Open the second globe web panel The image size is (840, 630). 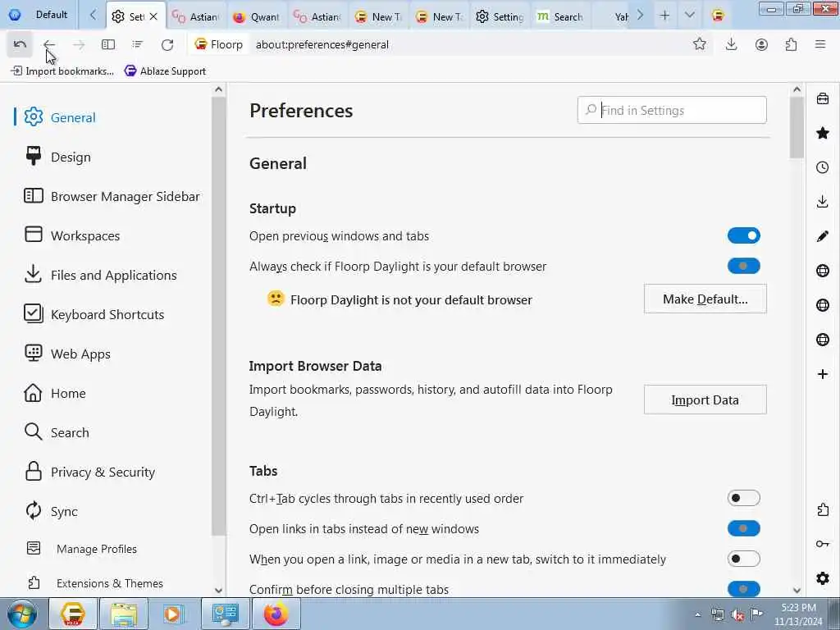tap(823, 305)
